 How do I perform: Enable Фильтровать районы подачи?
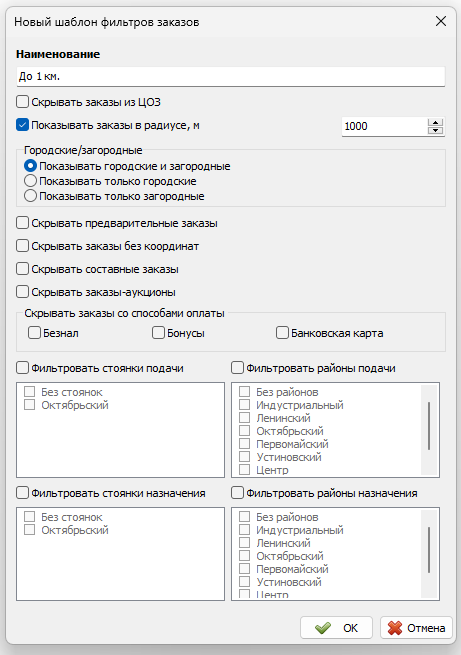click(237, 368)
